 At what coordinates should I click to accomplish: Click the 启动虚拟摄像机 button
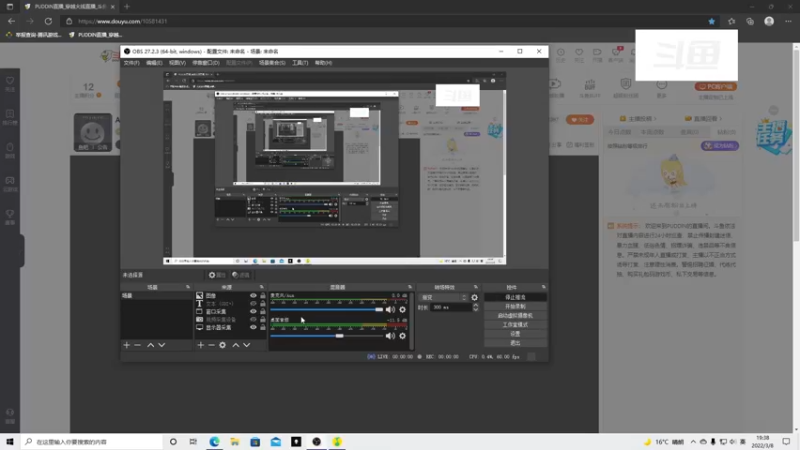tap(515, 315)
